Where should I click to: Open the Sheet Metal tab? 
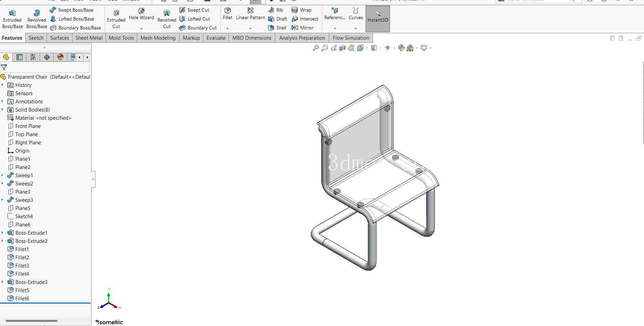[x=89, y=38]
